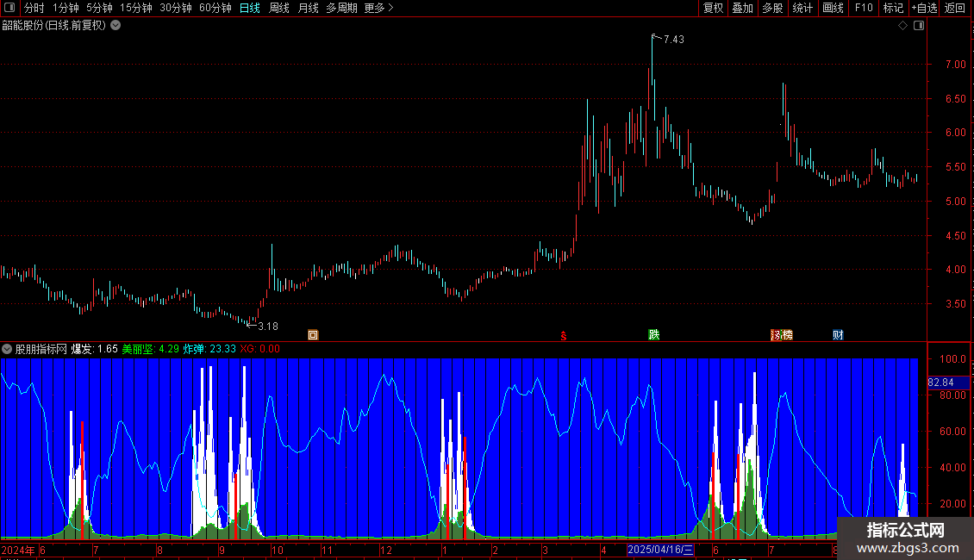This screenshot has width=974, height=560.
Task: Select the 5分钟 period
Action: point(99,8)
